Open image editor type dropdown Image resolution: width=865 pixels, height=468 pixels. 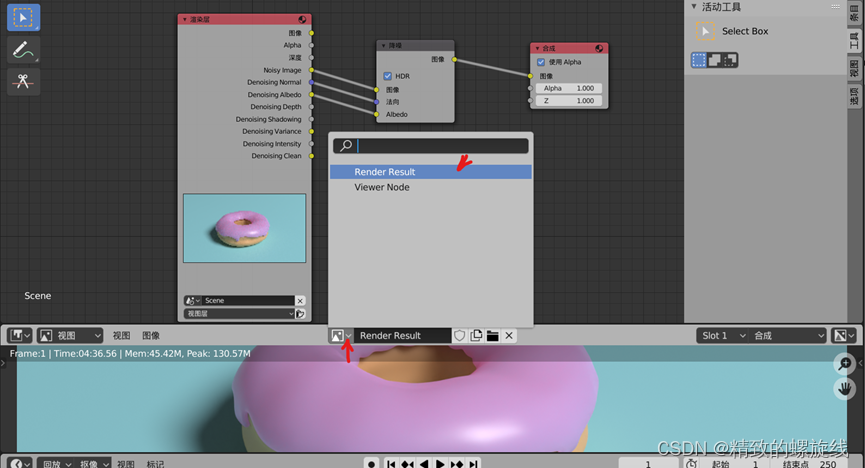(x=20, y=336)
